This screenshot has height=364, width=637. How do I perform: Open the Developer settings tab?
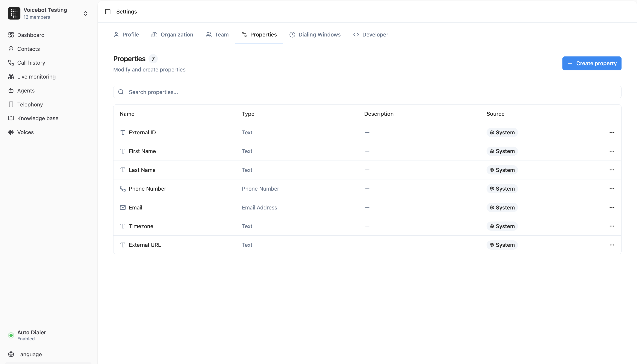[x=371, y=35]
